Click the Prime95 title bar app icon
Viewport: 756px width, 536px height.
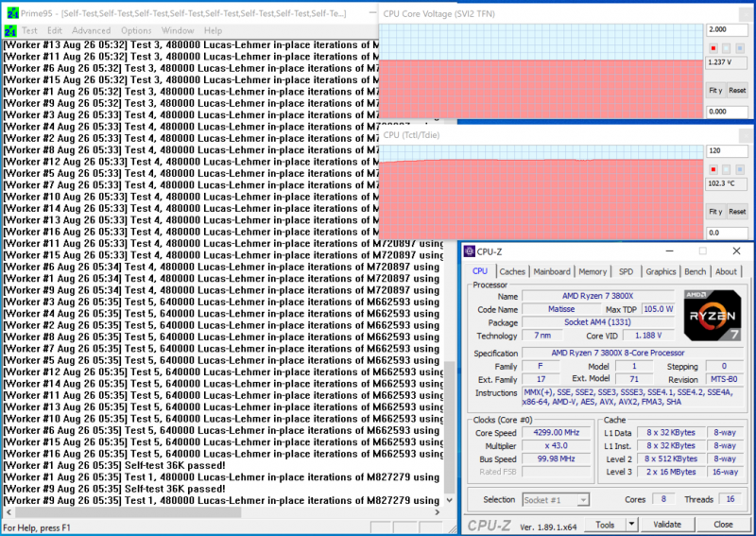12,13
